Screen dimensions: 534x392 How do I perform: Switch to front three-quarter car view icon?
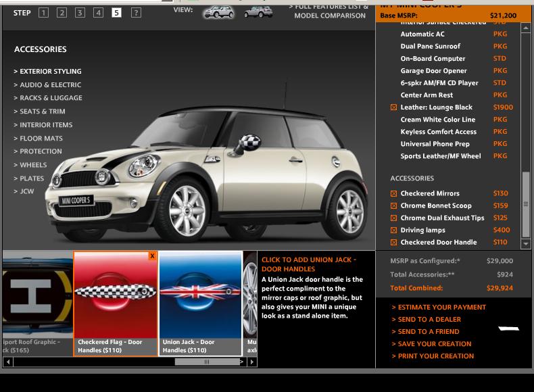tap(218, 12)
